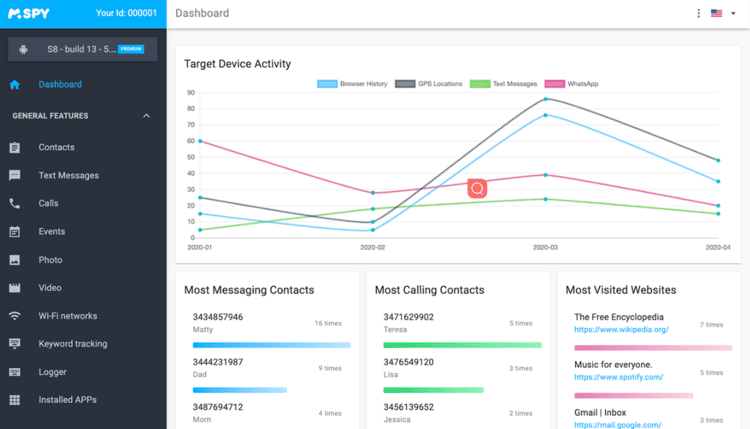Image resolution: width=750 pixels, height=429 pixels.
Task: Collapse the General Features section
Action: (x=147, y=116)
